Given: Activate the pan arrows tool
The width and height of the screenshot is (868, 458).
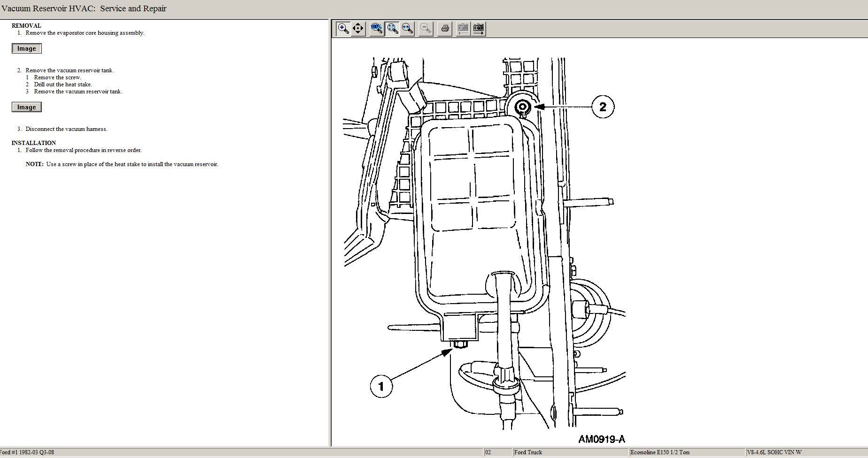Looking at the screenshot, I should coord(358,29).
